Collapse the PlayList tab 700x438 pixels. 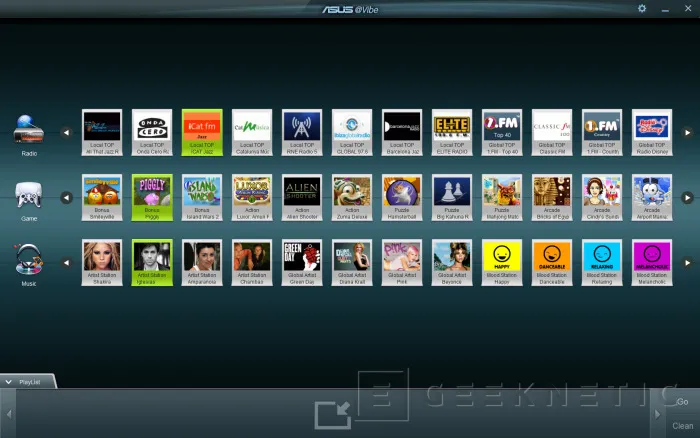click(28, 382)
